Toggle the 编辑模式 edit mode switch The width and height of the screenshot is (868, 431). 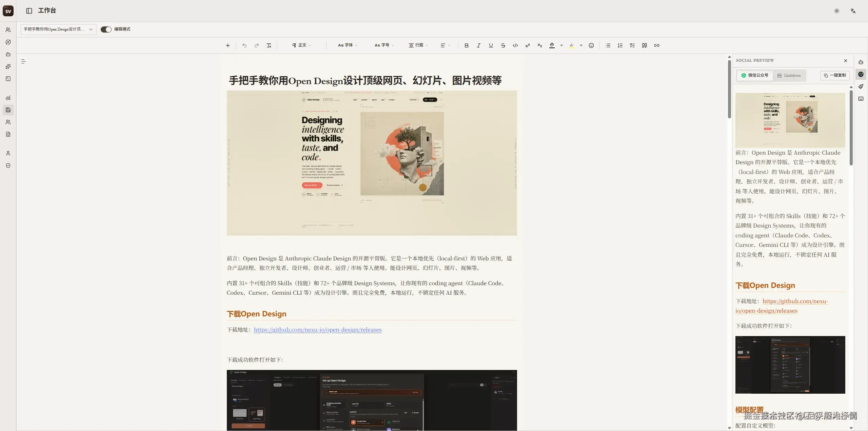106,30
